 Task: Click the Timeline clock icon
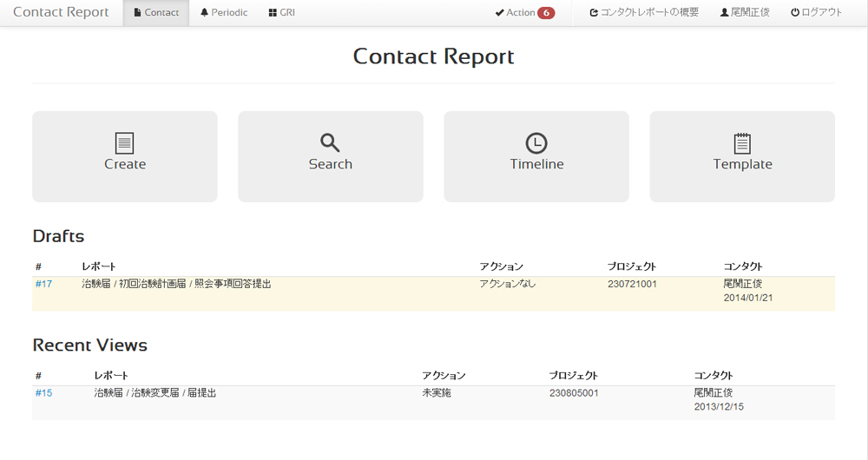pyautogui.click(x=536, y=143)
